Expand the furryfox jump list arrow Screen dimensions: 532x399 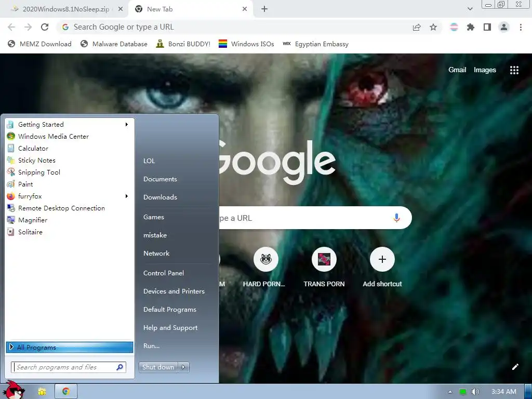pos(127,196)
